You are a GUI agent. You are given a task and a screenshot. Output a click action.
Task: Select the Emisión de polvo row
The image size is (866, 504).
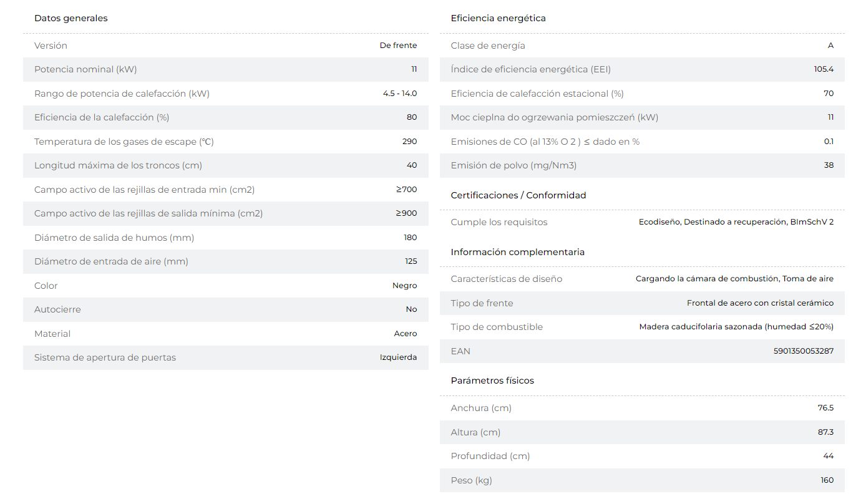(642, 165)
